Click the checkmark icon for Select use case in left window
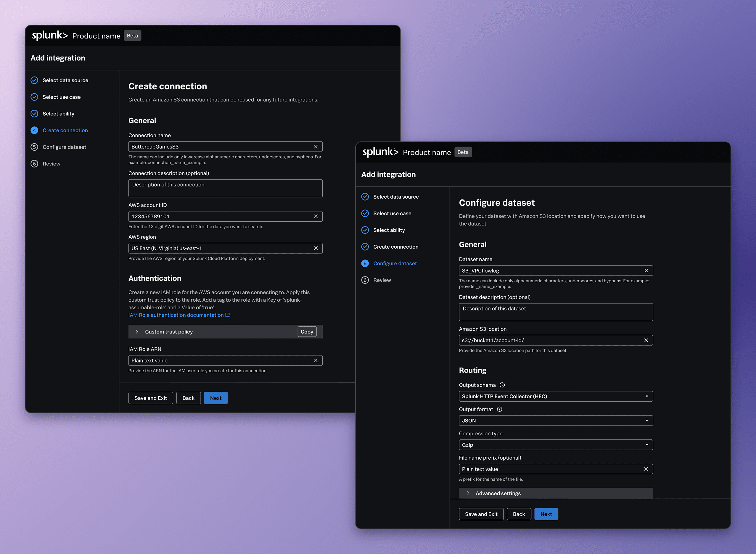This screenshot has height=554, width=756. (34, 97)
